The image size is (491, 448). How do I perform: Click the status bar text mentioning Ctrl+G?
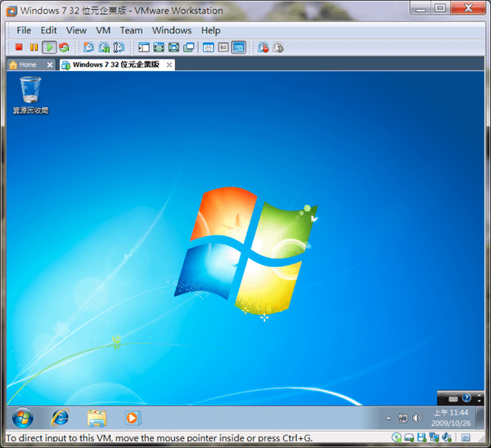coord(160,437)
